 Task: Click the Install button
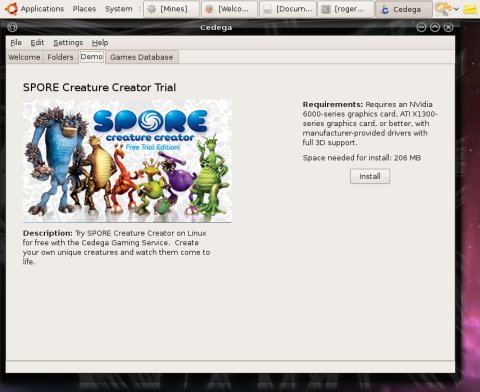[370, 176]
